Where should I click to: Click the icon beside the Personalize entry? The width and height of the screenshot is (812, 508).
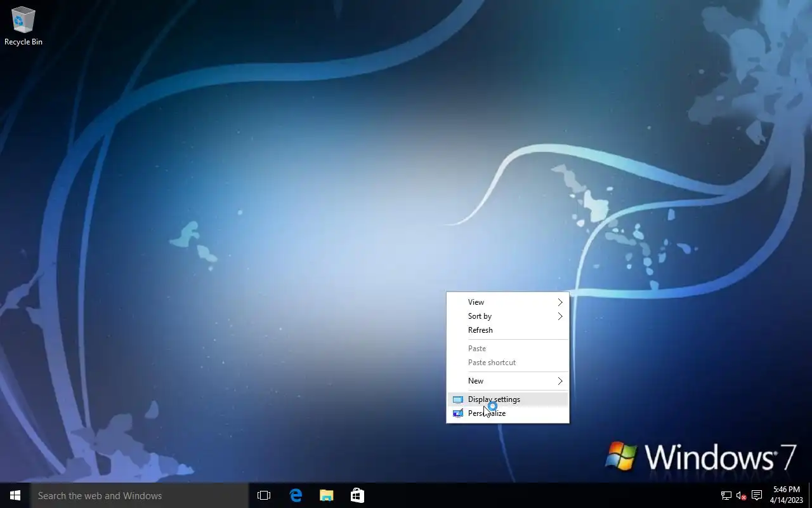[x=458, y=413]
